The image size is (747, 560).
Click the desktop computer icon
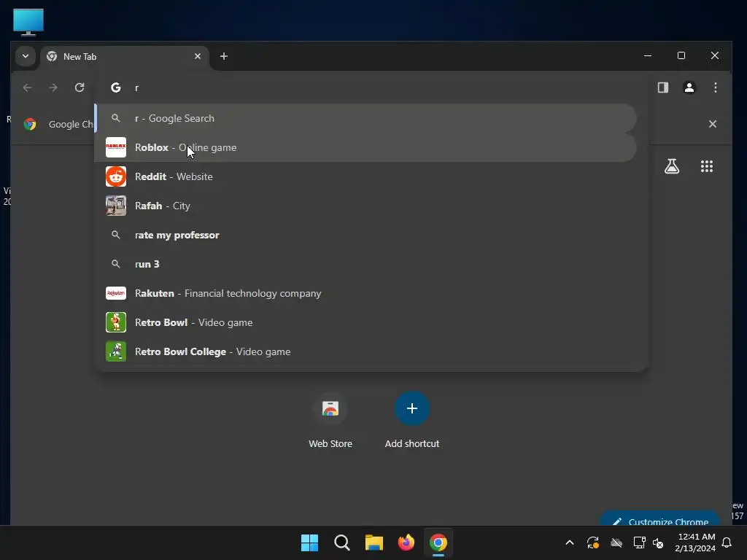tap(28, 22)
